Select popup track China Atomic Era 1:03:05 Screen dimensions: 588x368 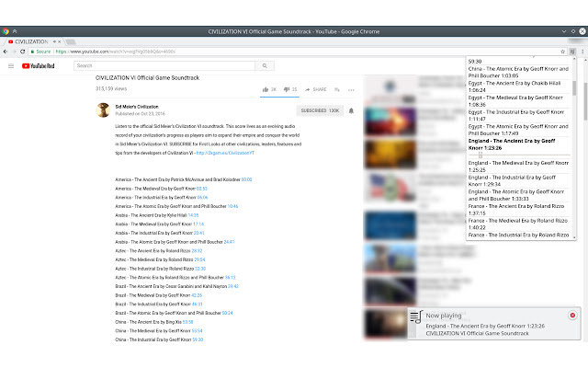point(518,72)
